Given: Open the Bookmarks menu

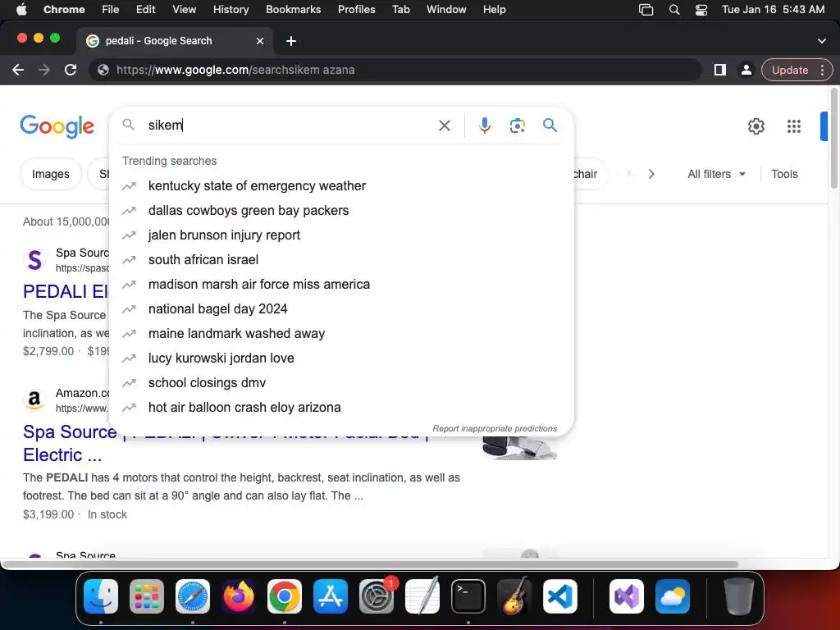Looking at the screenshot, I should (x=293, y=10).
